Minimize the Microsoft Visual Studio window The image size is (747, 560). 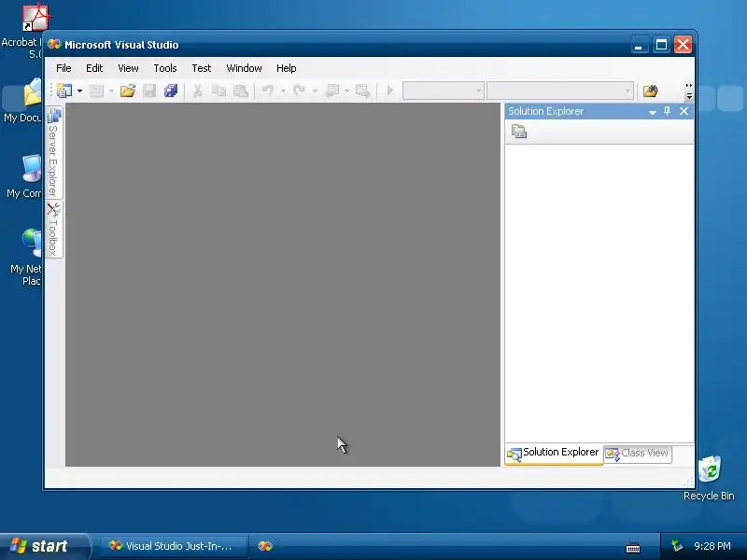click(x=639, y=45)
